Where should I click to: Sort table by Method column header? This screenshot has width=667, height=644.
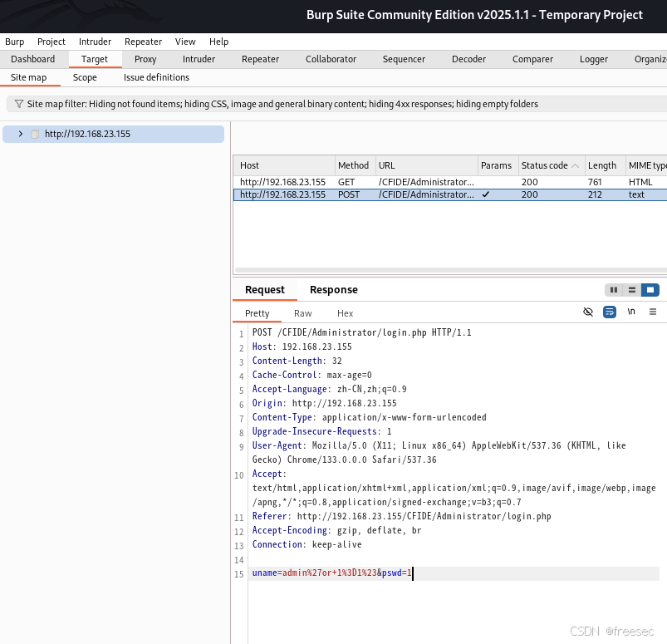pyautogui.click(x=355, y=165)
